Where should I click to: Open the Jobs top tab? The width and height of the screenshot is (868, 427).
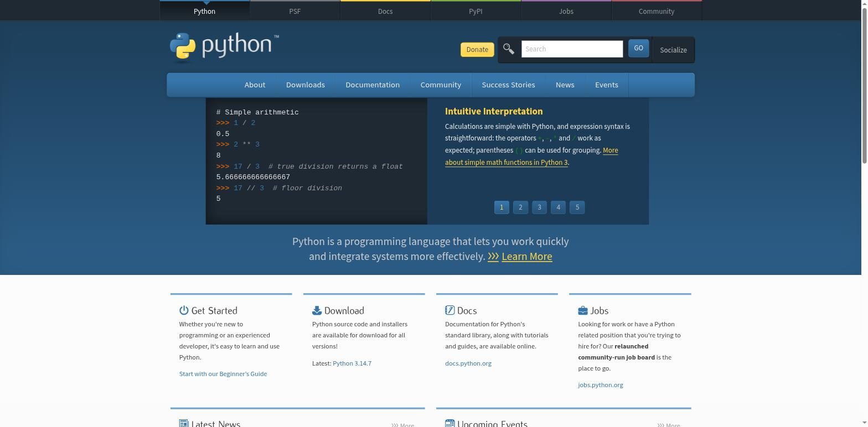point(566,11)
